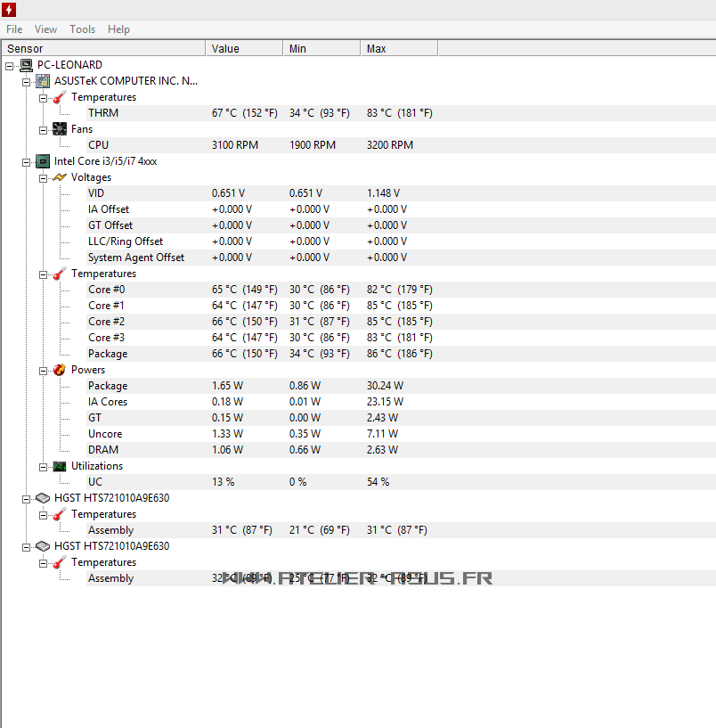
Task: Click the Fans node fan icon
Action: [60, 129]
